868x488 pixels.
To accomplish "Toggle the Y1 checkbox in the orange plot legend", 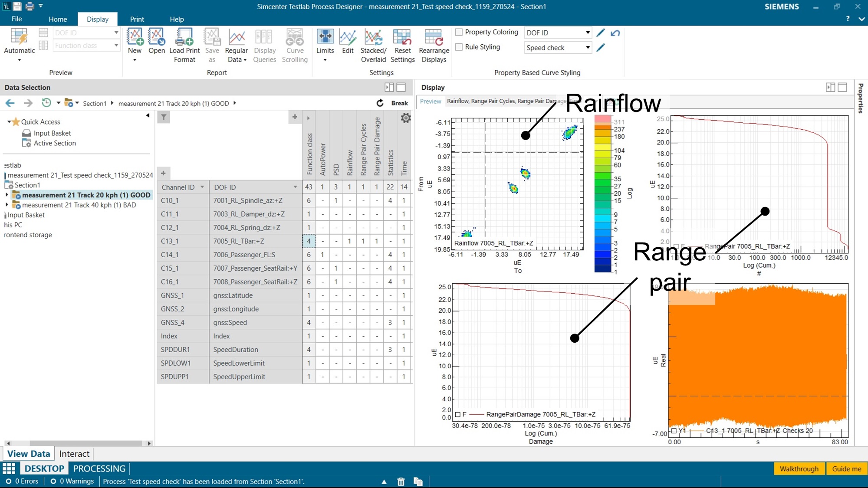I will (674, 431).
